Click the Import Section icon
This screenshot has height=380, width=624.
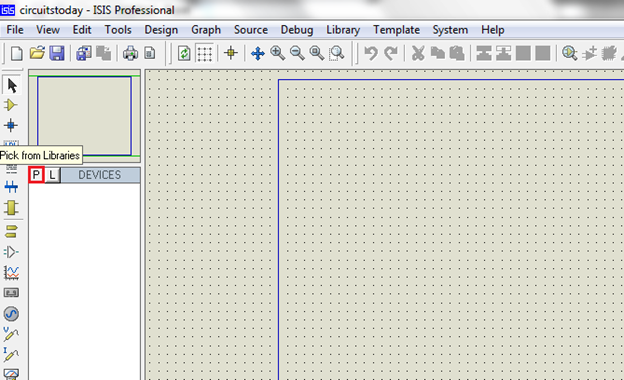[84, 53]
